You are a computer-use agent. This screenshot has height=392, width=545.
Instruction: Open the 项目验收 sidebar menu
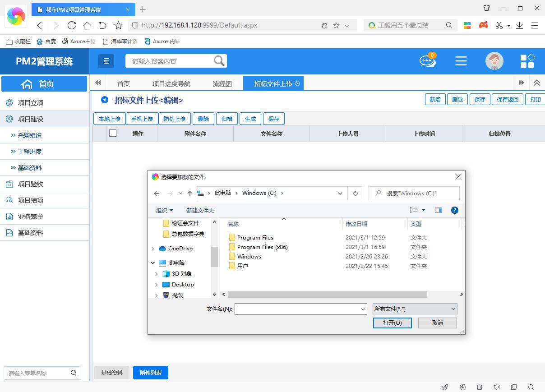31,184
